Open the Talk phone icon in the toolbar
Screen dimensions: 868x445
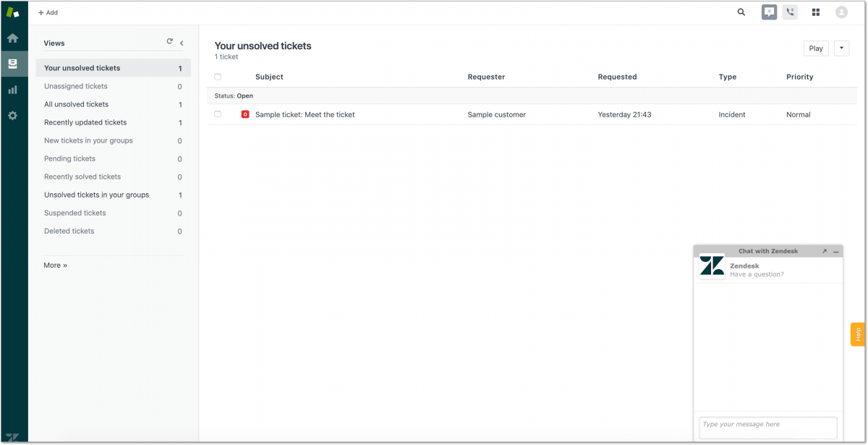pyautogui.click(x=790, y=12)
